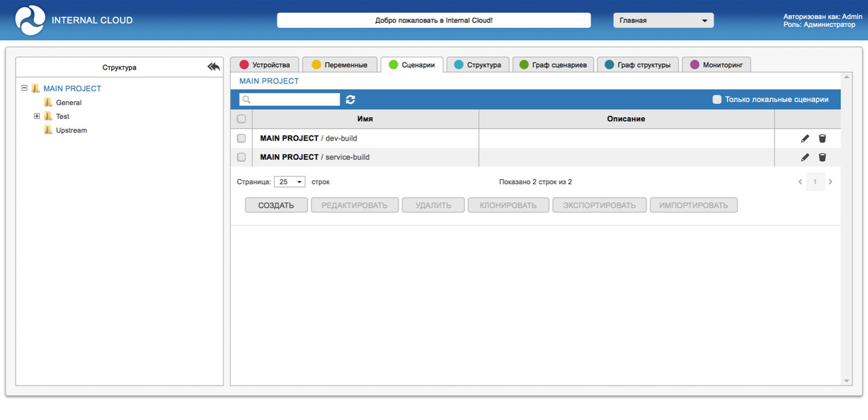This screenshot has height=420, width=868.
Task: Toggle the select-all checkbox in table header
Action: coord(242,119)
